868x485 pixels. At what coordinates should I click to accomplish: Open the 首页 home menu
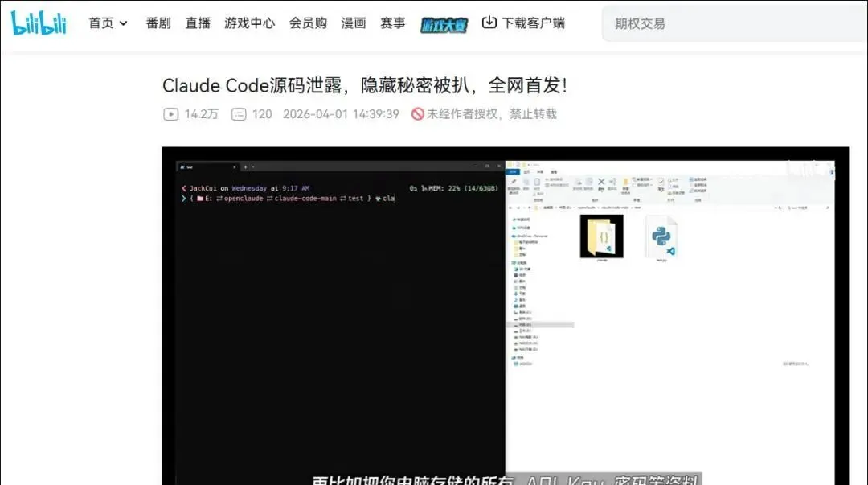[x=100, y=23]
